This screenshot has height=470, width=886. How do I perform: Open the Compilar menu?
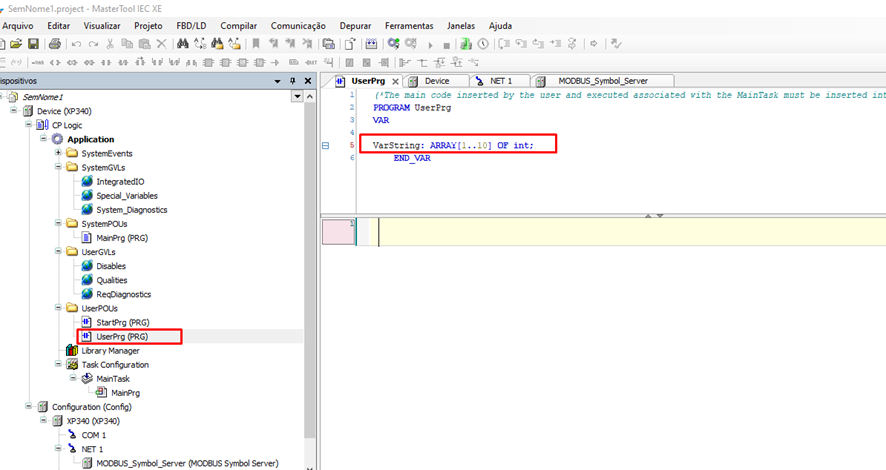(238, 25)
